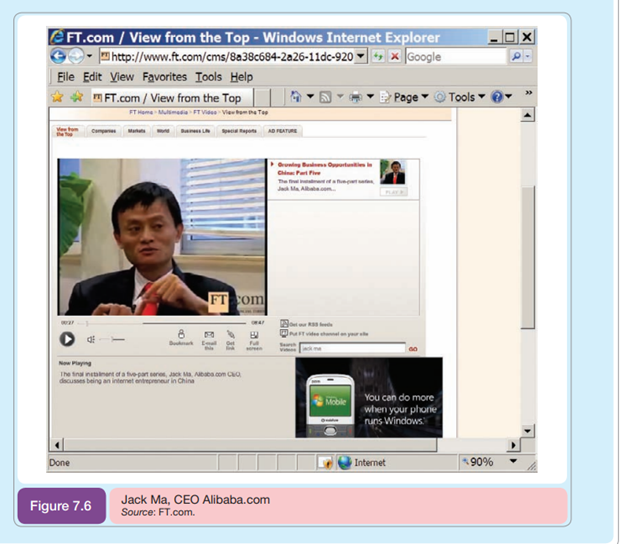Run search with magnifier icon
The image size is (624, 544).
click(x=516, y=57)
